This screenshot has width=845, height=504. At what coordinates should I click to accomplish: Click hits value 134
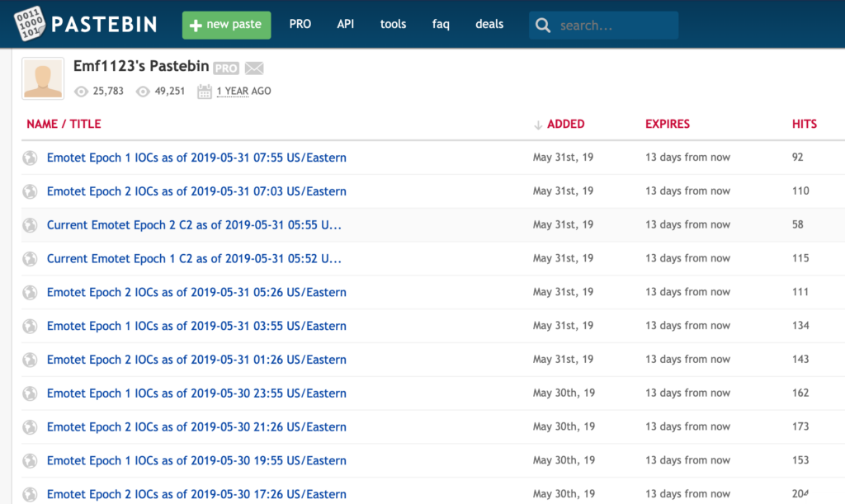coord(800,325)
